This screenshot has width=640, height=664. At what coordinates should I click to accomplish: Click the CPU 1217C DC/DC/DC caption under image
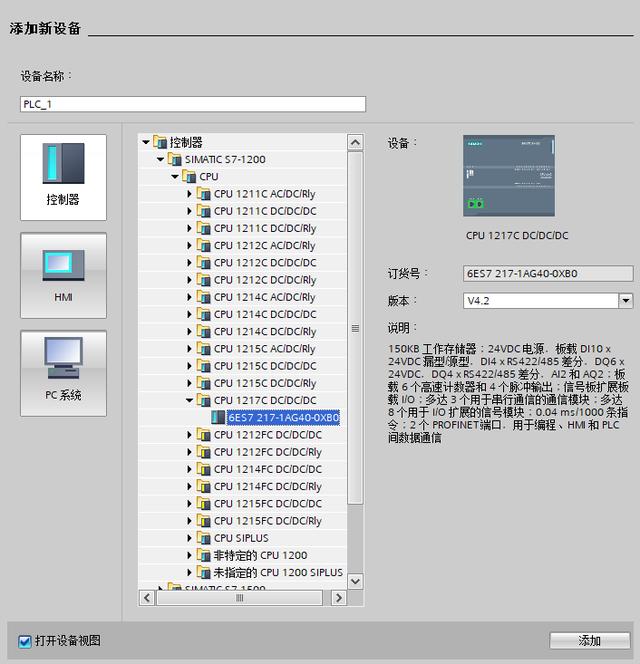point(517,236)
